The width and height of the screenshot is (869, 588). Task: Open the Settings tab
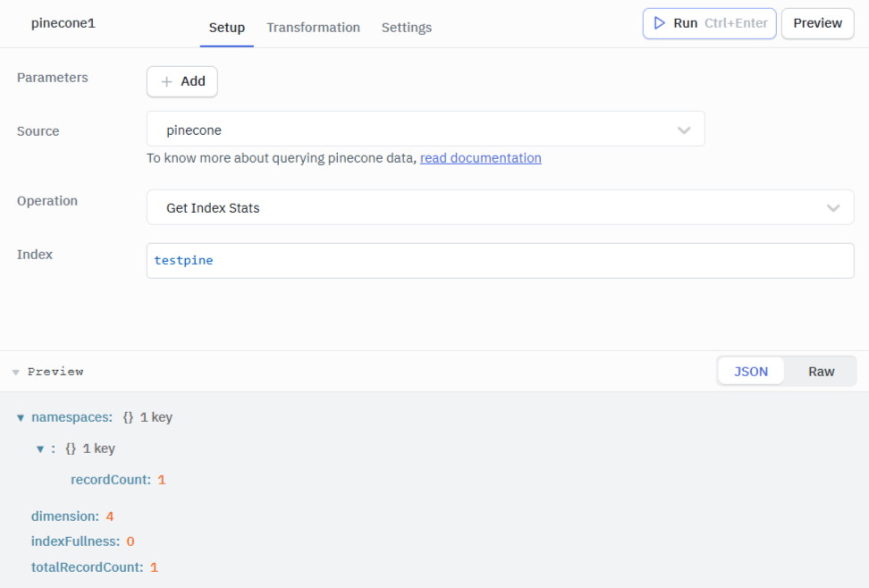click(406, 28)
